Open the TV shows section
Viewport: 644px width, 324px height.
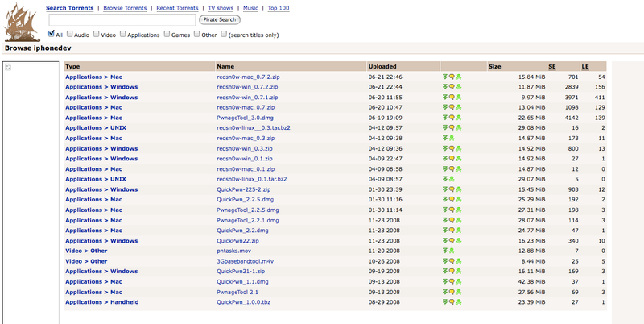[x=221, y=8]
